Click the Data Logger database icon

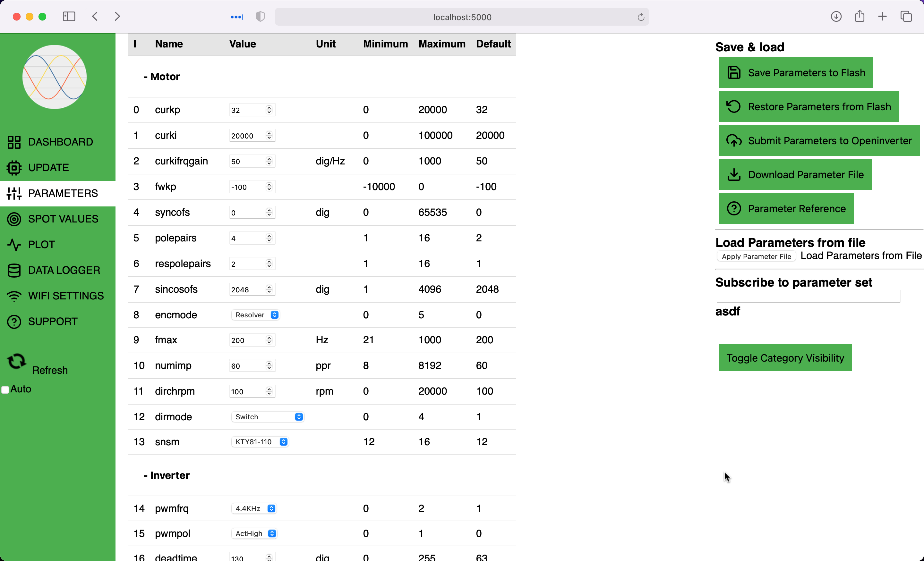tap(14, 270)
